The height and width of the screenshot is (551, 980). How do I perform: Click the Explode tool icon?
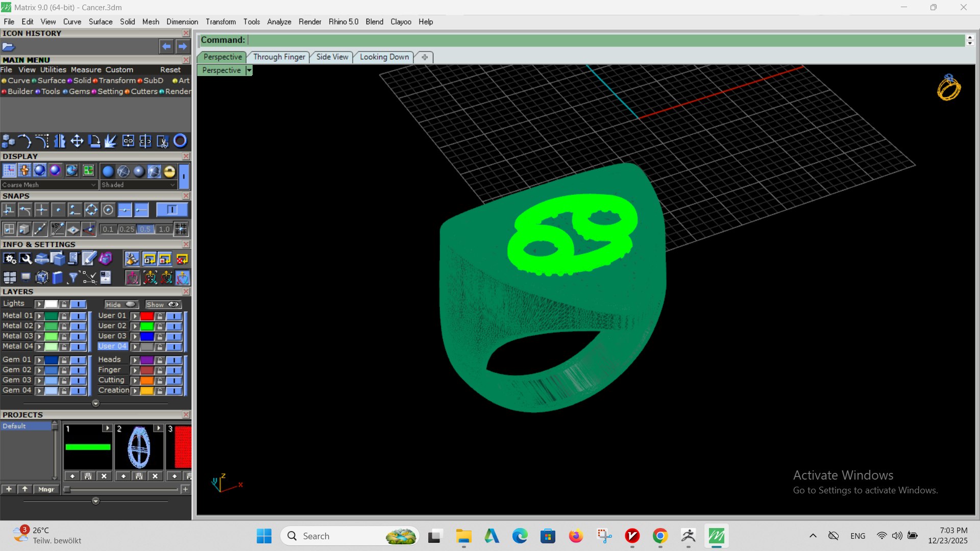click(x=111, y=140)
